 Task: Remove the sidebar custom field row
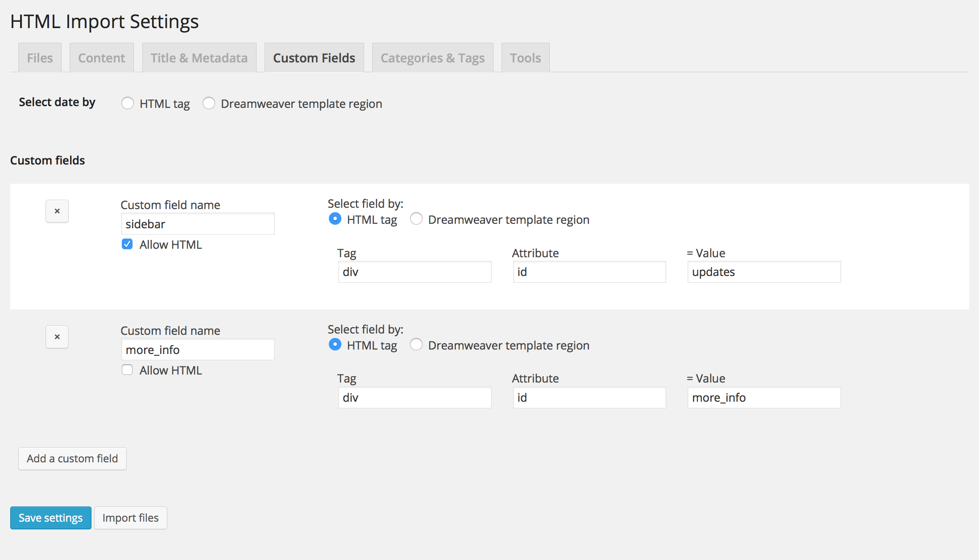coord(57,211)
